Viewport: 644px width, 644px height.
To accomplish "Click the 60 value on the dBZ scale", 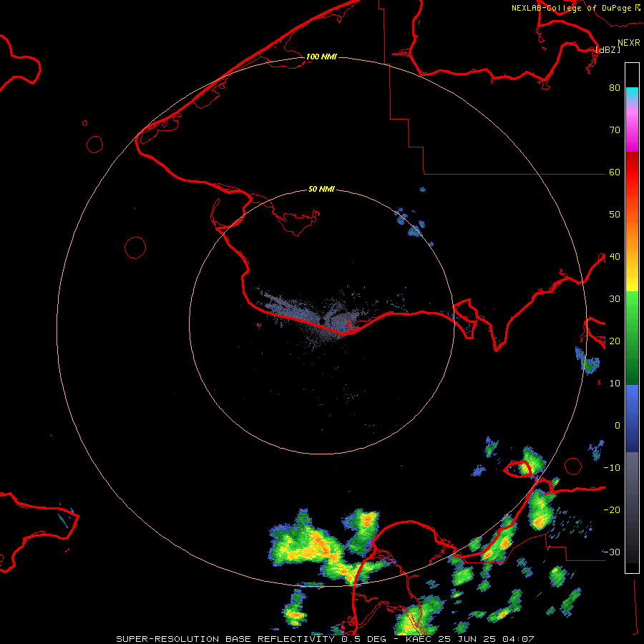I will (x=615, y=172).
